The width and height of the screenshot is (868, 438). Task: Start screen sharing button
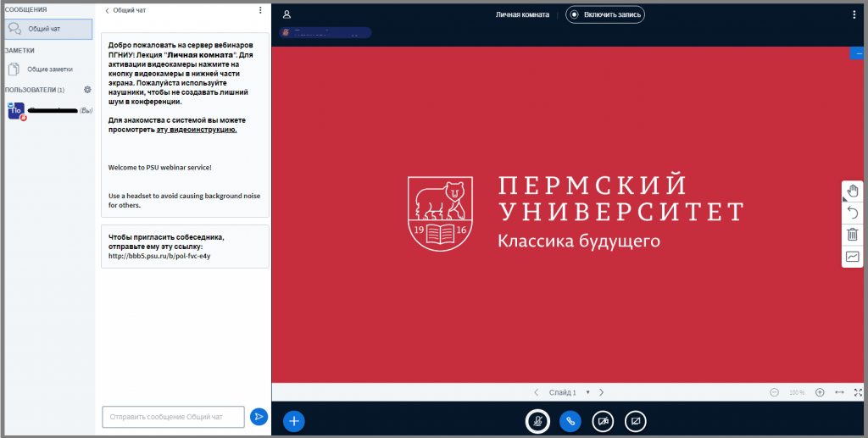click(x=636, y=421)
